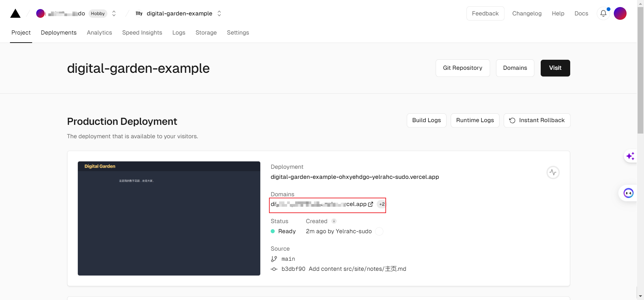Open the purple sparkle assistant icon
The image size is (644, 300).
(630, 156)
